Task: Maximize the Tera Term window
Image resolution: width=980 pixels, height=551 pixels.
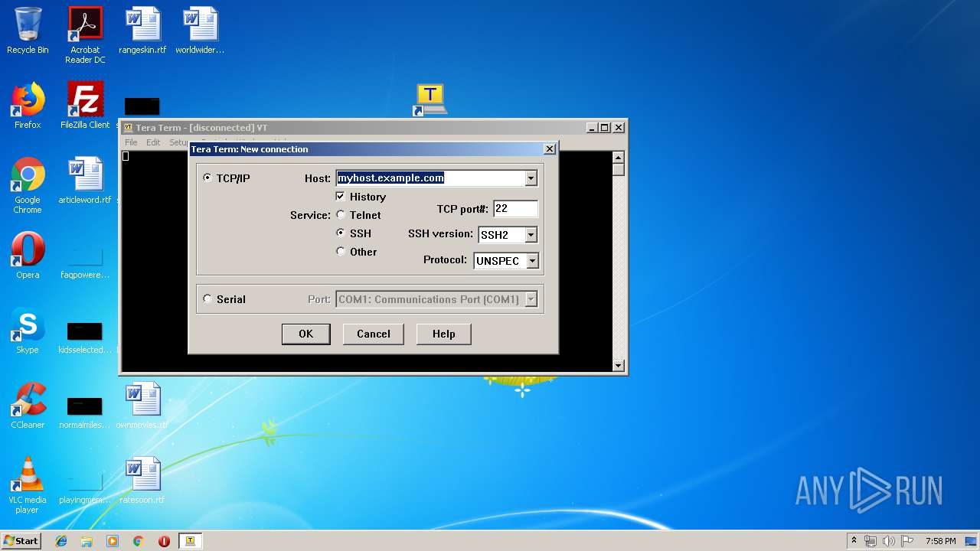Action: [x=605, y=128]
